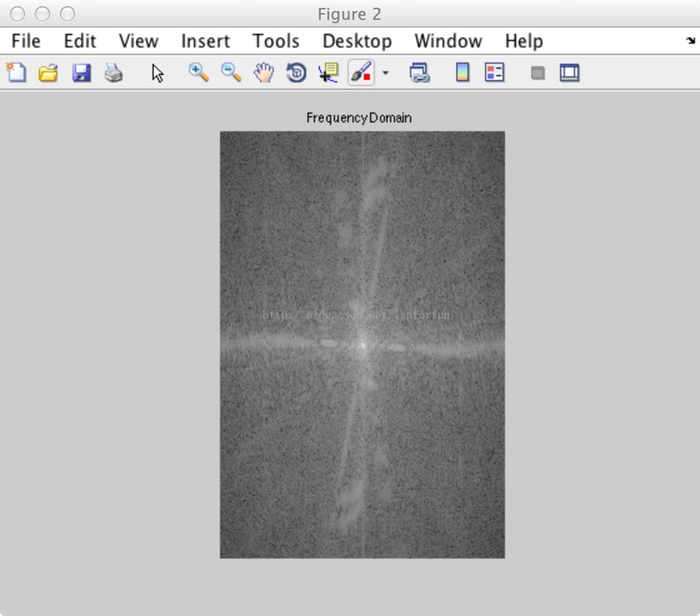Screen dimensions: 700x616
Task: Click the dock figure arrow icon
Action: 691,41
